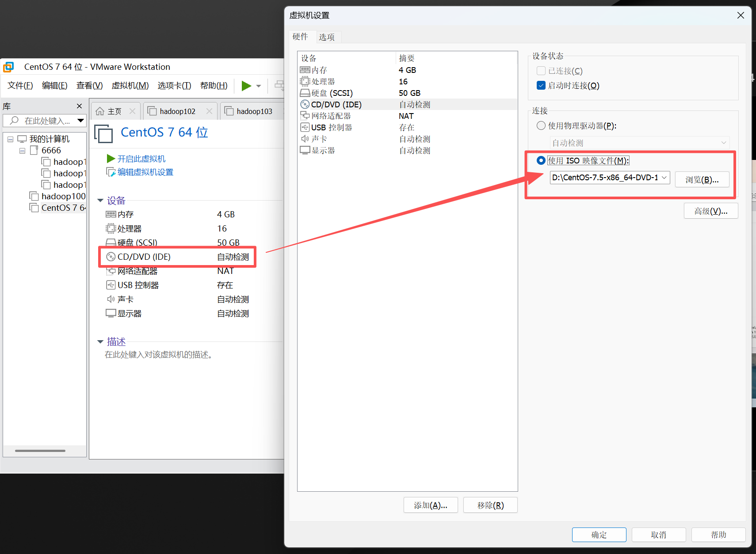Viewport: 756px width, 554px height.
Task: Click the VMware Workstation logo in the title bar
Action: click(x=8, y=67)
